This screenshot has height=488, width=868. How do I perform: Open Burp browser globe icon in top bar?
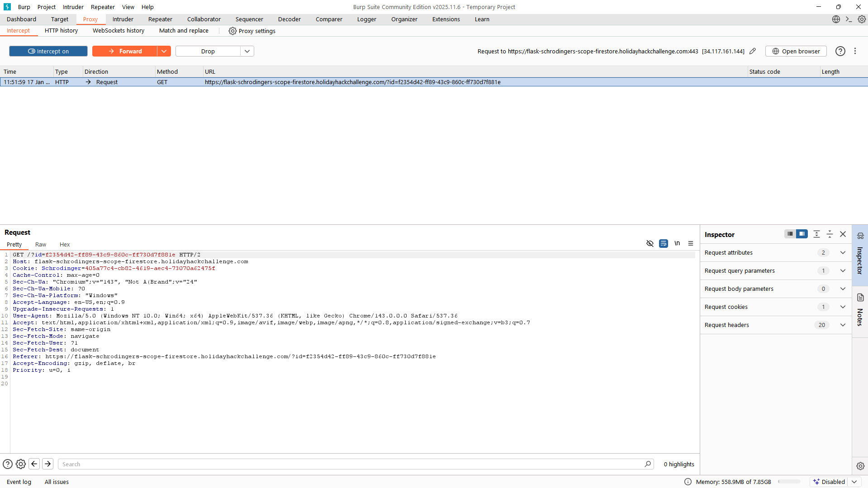836,19
